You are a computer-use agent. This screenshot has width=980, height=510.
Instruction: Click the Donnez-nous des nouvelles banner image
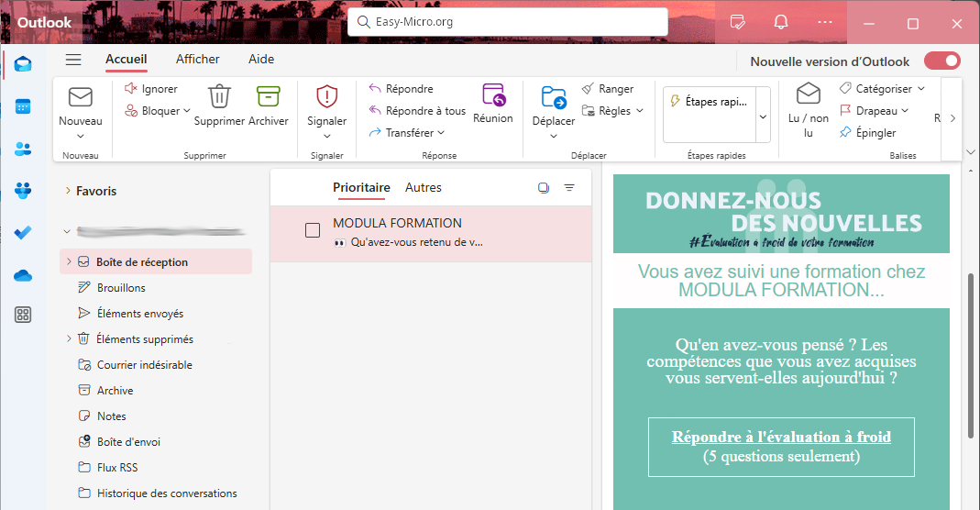point(781,214)
